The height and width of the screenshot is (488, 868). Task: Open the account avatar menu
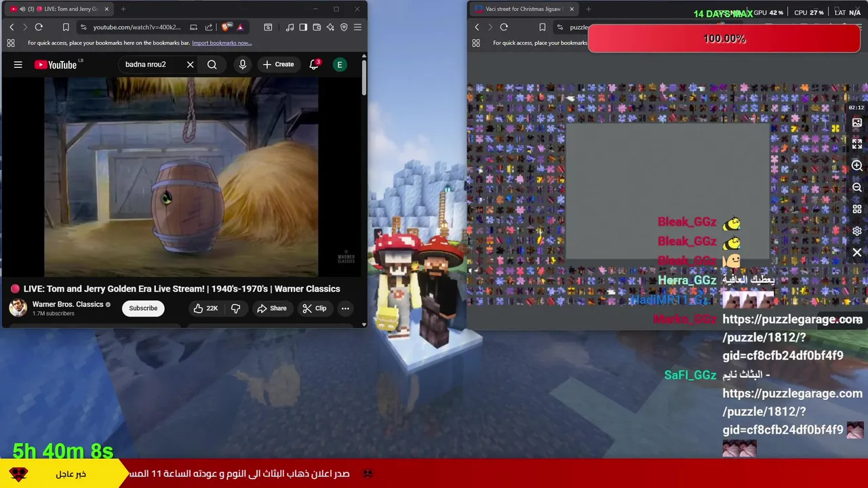click(x=340, y=64)
